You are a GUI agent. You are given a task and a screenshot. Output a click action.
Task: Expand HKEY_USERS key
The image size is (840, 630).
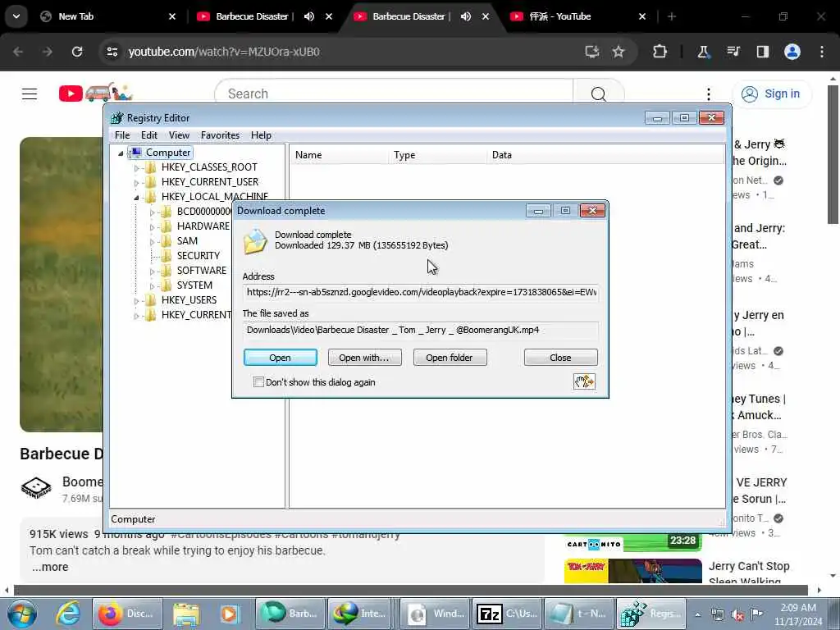136,301
